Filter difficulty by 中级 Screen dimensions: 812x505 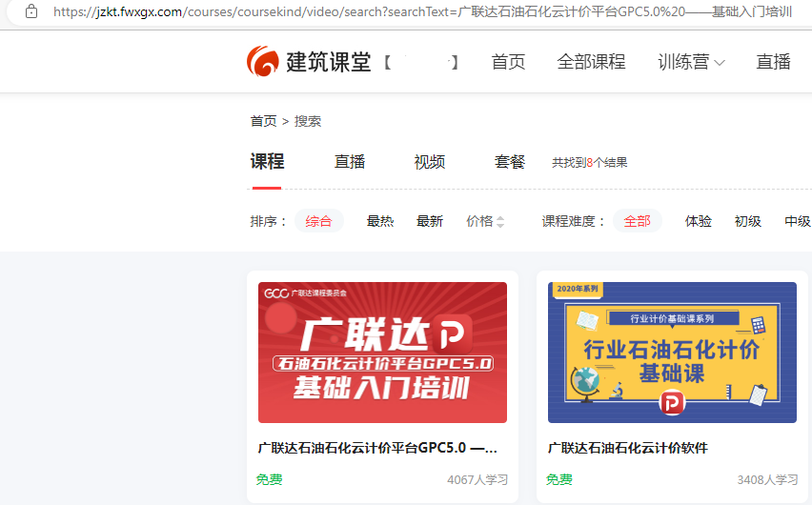[x=798, y=221]
